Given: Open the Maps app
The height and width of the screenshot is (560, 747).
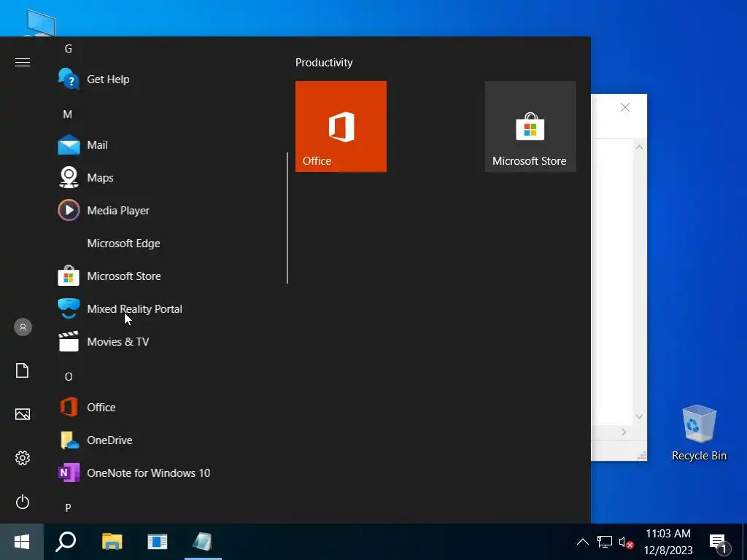Looking at the screenshot, I should [100, 178].
